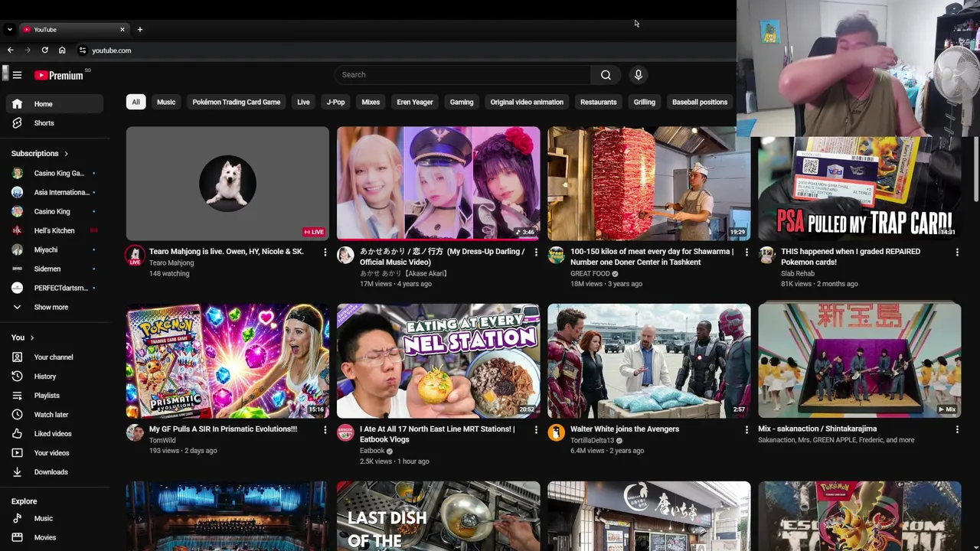
Task: Open the hamburger guide menu
Action: 17,75
